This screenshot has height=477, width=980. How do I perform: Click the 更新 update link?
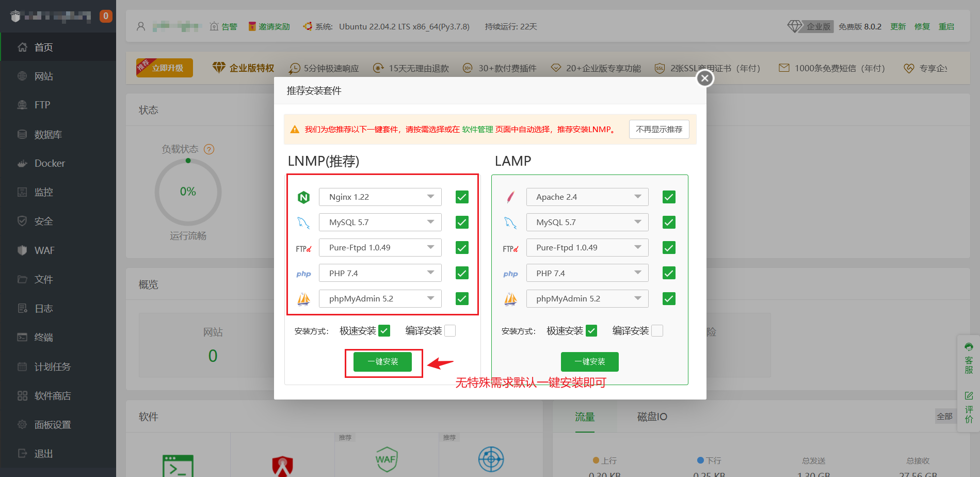point(898,26)
